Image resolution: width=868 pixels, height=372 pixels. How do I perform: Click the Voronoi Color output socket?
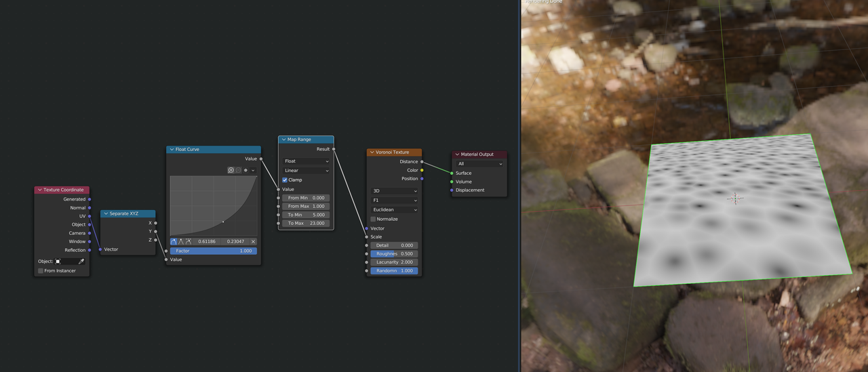coord(422,170)
